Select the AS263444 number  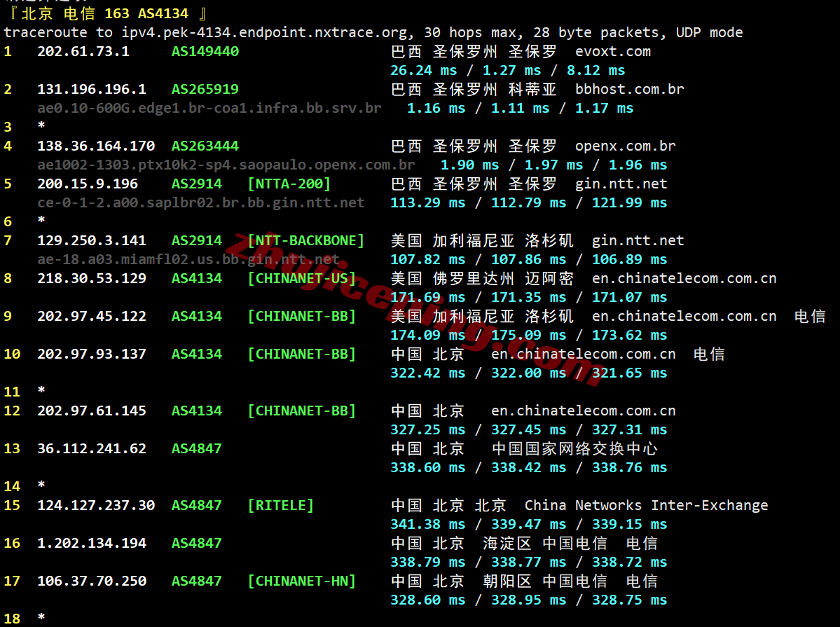pyautogui.click(x=205, y=146)
